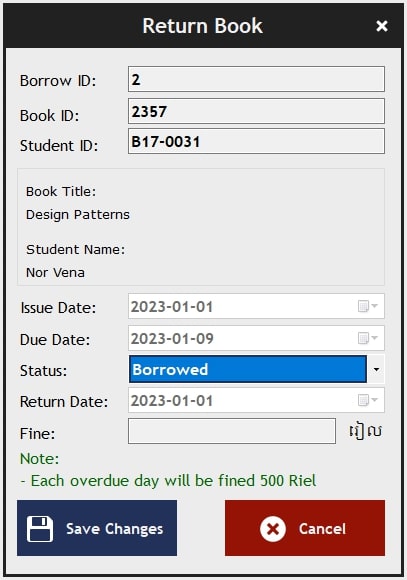Screen dimensions: 407x580
Task: Click the Student ID field B17-0031
Action: tap(256, 141)
